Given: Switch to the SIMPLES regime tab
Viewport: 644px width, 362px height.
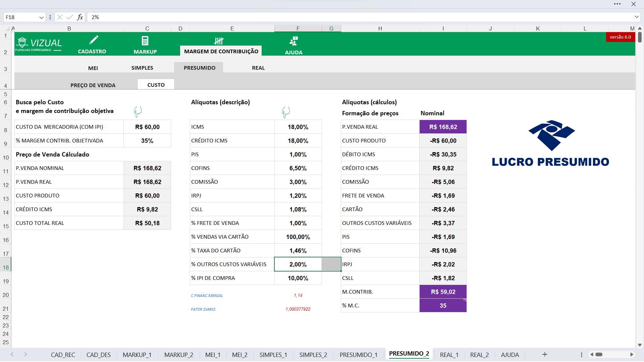Looking at the screenshot, I should [x=142, y=68].
